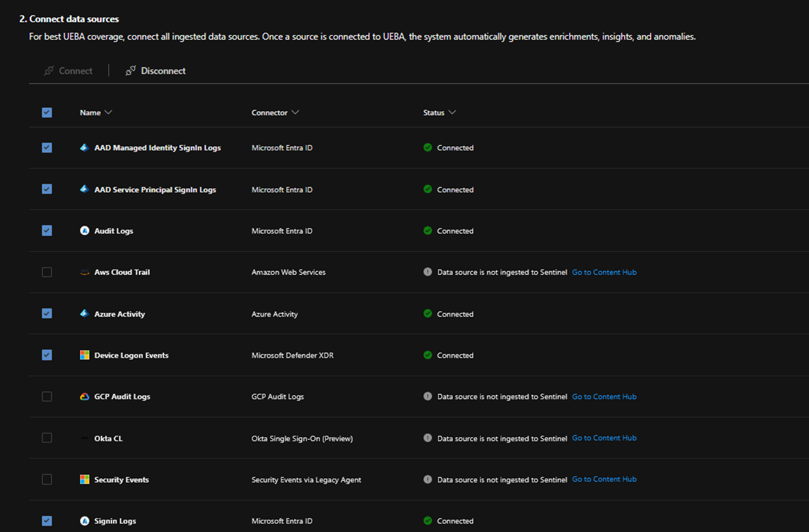Click the Aws Cloud Trail Amazon icon

point(84,273)
